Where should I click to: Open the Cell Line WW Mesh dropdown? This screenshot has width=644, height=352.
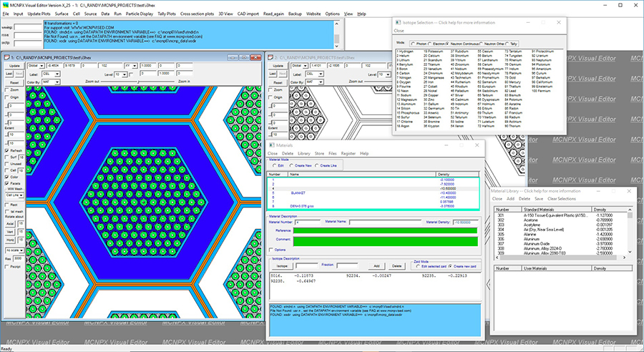pyautogui.click(x=21, y=195)
